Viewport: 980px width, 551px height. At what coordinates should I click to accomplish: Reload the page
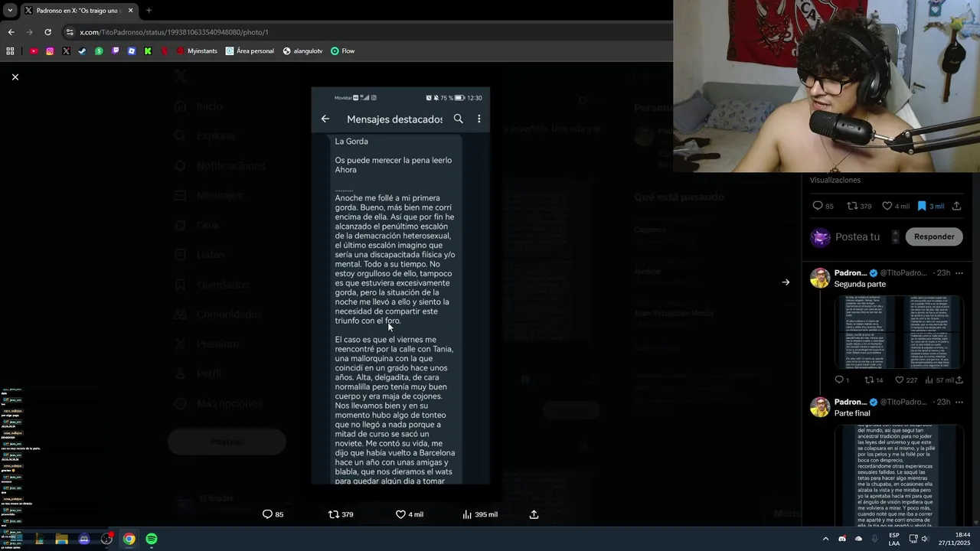coord(47,32)
